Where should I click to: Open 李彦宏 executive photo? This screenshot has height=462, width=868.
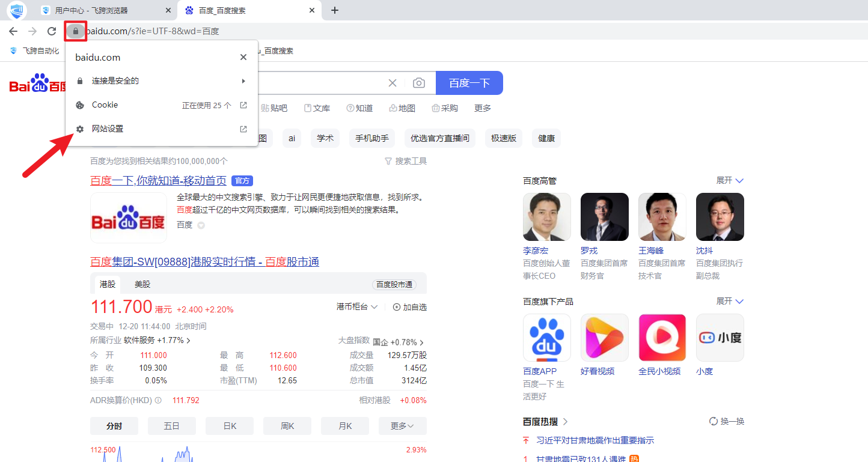(x=547, y=217)
